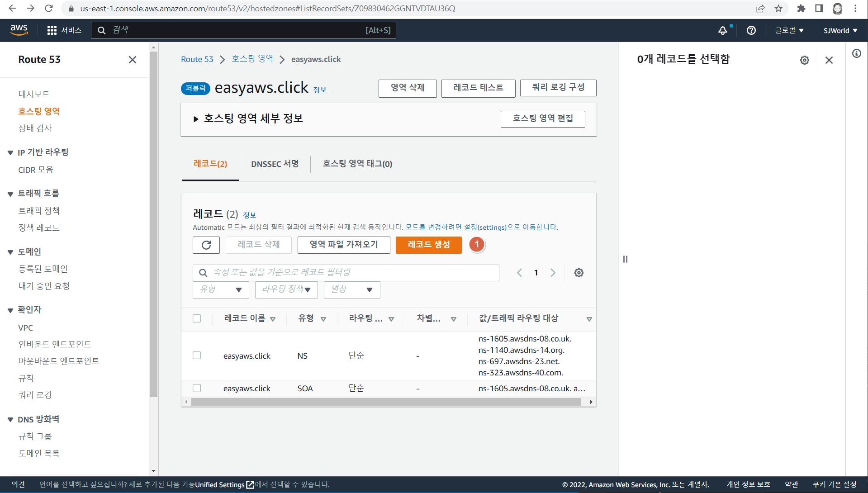
Task: Click the Create record button
Action: (429, 245)
